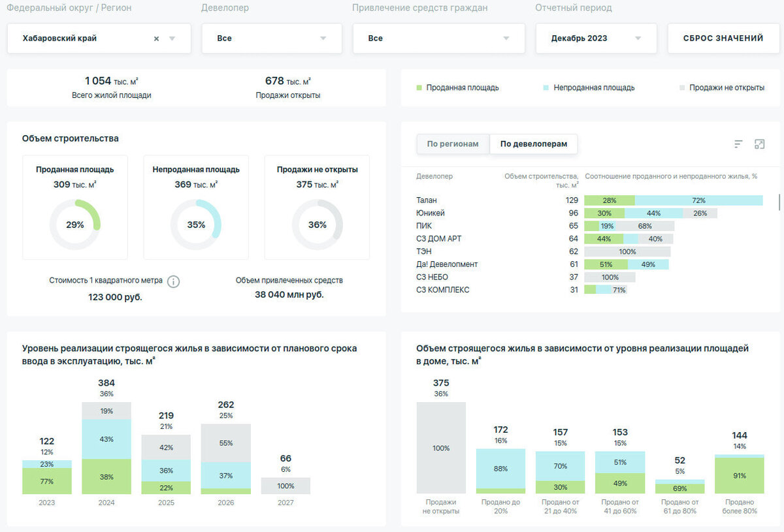The width and height of the screenshot is (784, 532).
Task: Click the 42% grey segment of 2025 bar
Action: pos(166,447)
